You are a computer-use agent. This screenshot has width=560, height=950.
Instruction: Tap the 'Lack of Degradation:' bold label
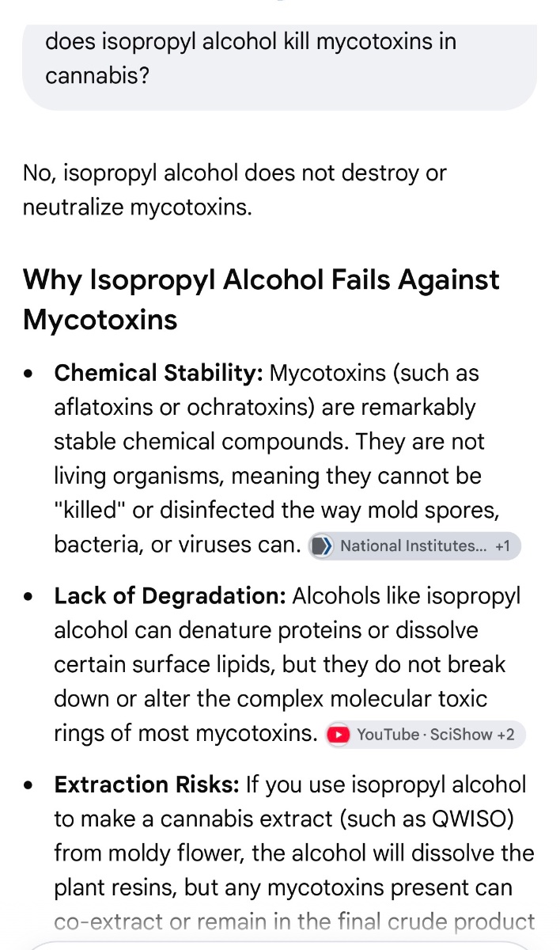pyautogui.click(x=170, y=596)
